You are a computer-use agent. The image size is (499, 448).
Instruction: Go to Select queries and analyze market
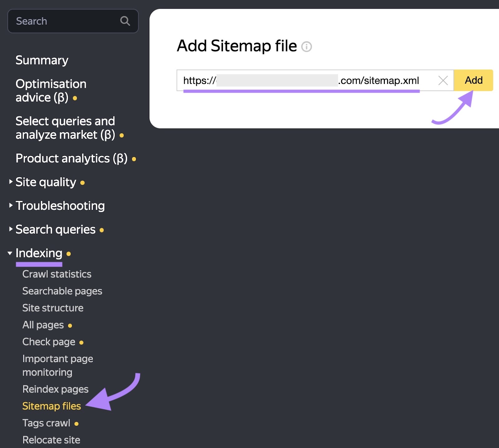pos(65,128)
